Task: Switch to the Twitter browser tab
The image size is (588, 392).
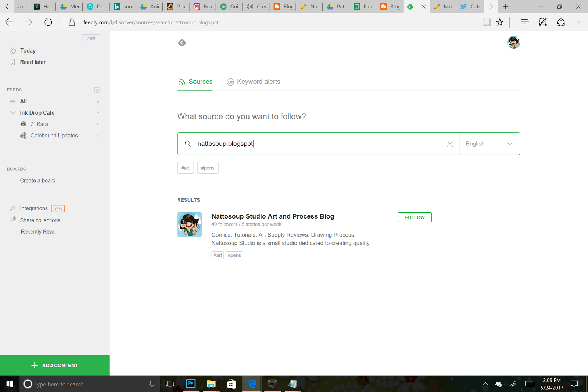Action: pos(470,7)
